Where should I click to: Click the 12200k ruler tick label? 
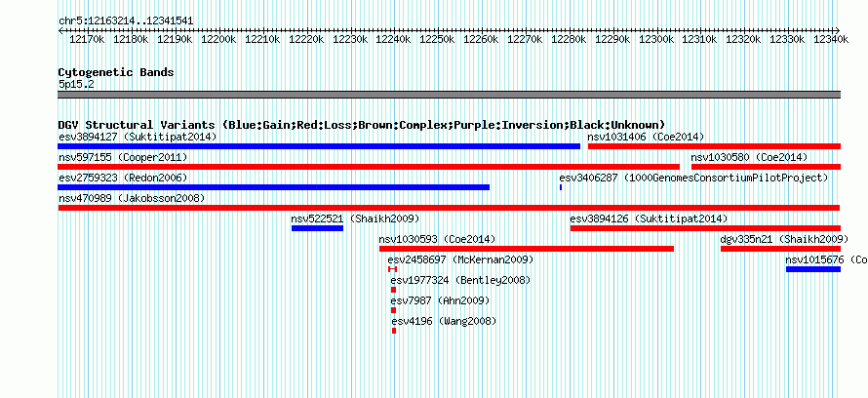click(x=218, y=39)
